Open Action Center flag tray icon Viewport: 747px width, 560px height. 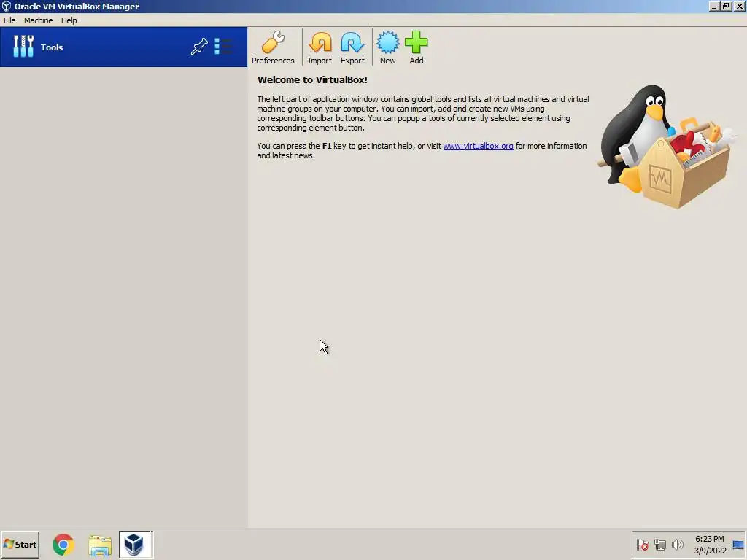click(x=642, y=544)
